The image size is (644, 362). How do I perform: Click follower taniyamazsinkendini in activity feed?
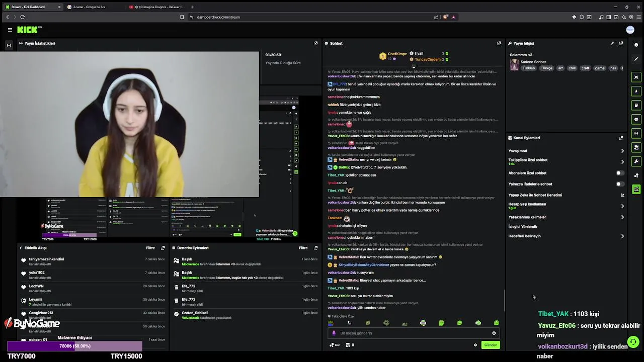(x=46, y=259)
